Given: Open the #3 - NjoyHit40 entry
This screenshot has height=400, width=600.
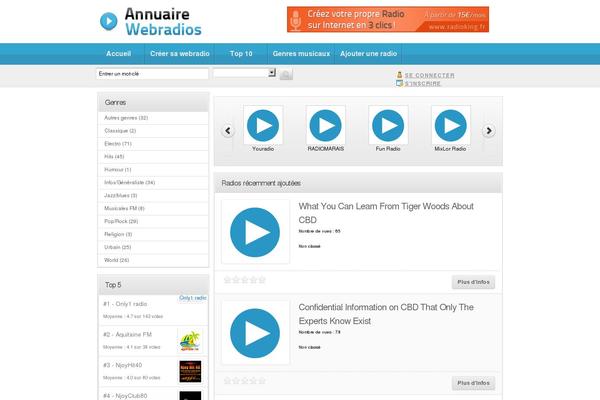Looking at the screenshot, I should (x=122, y=365).
